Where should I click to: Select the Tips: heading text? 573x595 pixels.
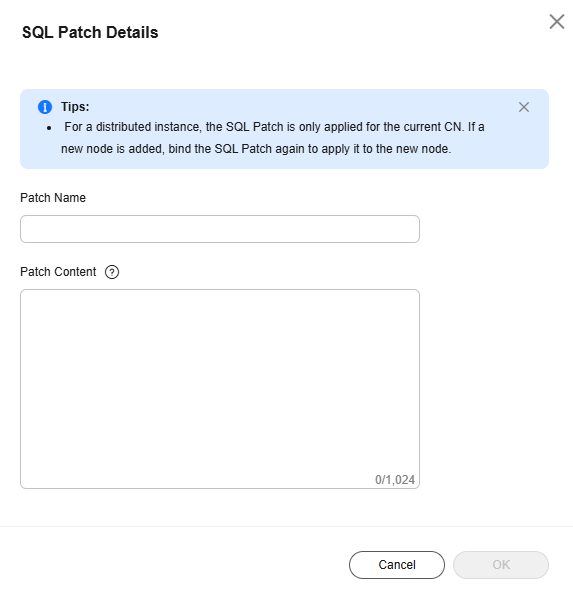[75, 107]
